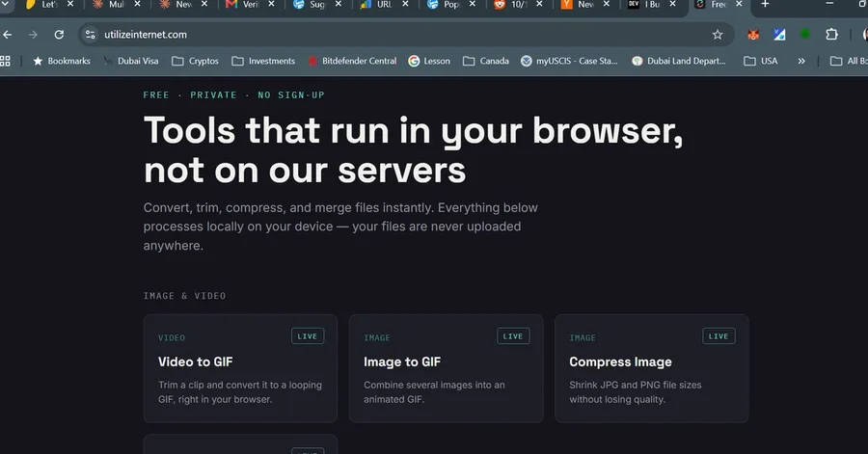This screenshot has height=454, width=868.
Task: Open the Extensions puzzle icon
Action: click(831, 35)
